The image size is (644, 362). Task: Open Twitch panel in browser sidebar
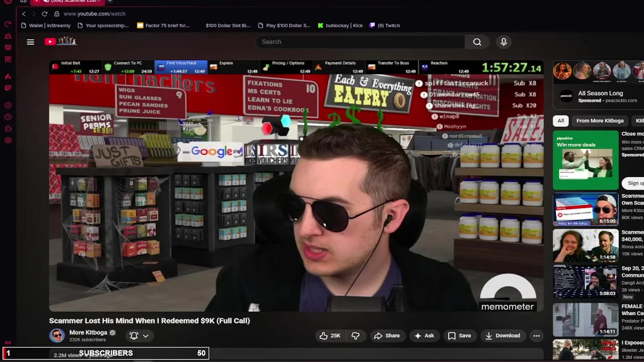8,88
